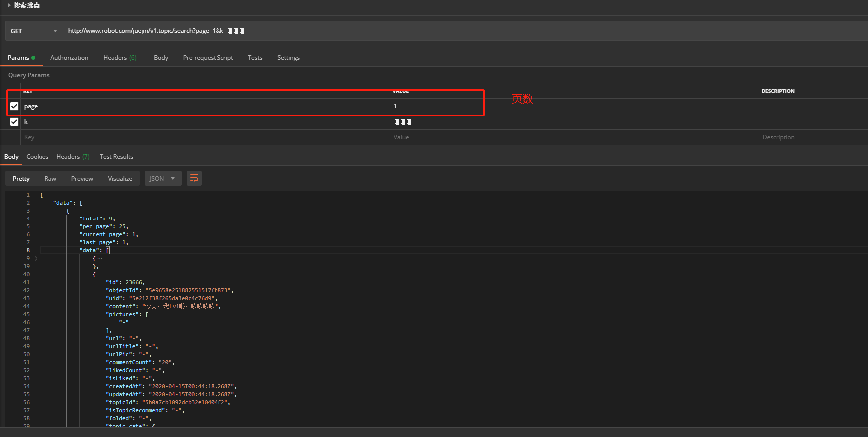Open the request Body tab

coord(161,58)
